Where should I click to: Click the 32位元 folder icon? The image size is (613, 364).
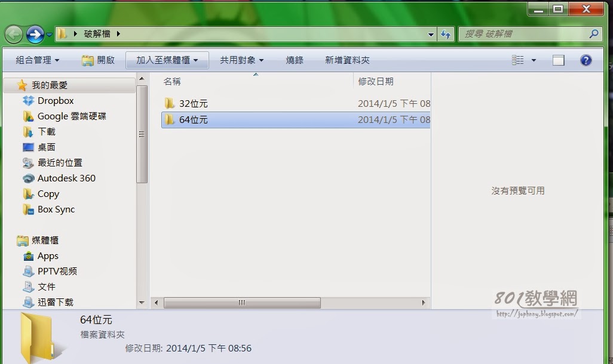(169, 103)
